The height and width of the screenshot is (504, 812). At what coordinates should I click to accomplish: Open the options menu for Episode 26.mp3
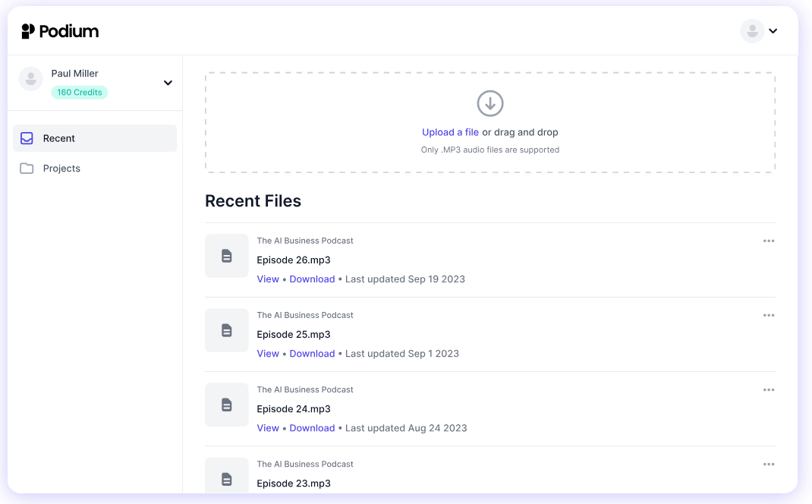[769, 241]
